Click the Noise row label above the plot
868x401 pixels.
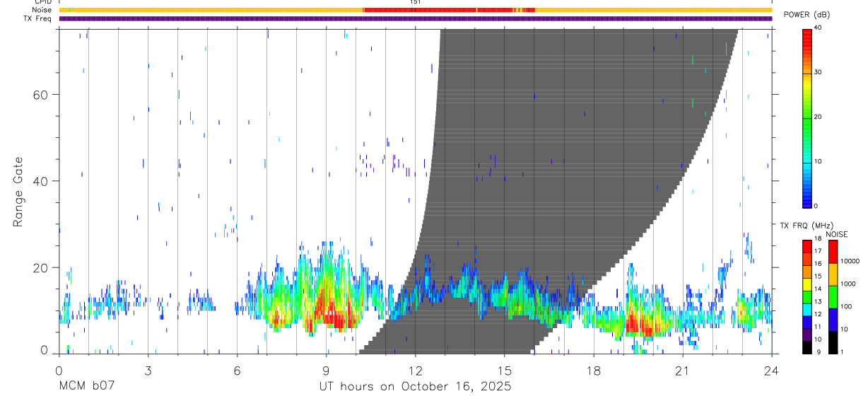(42, 10)
